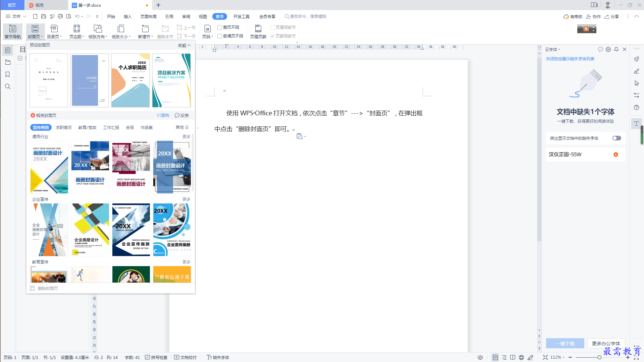
Task: Collapse the preset covers with 收起
Action: 184,45
